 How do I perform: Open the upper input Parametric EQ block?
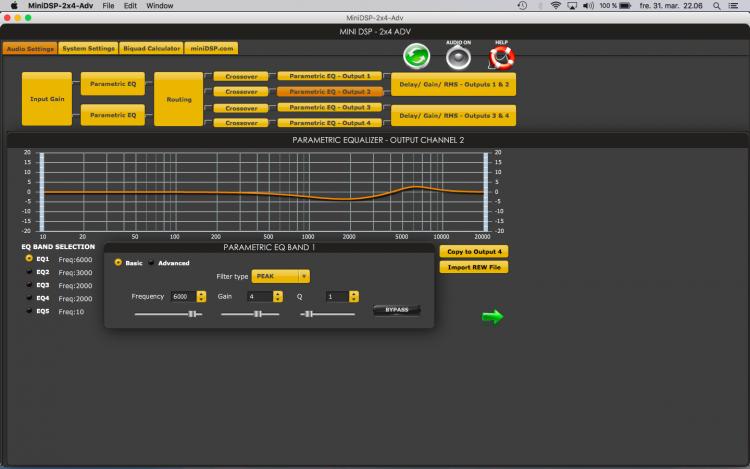click(x=113, y=84)
